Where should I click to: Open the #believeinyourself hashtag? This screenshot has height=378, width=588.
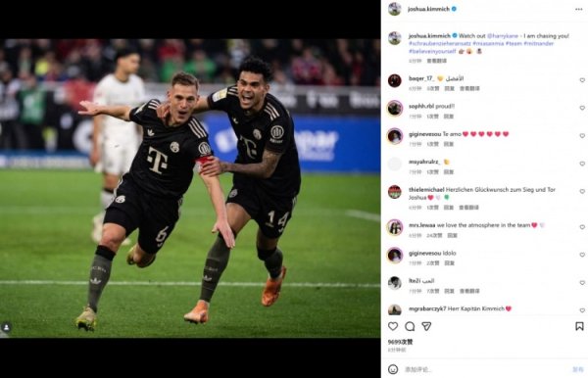point(432,51)
